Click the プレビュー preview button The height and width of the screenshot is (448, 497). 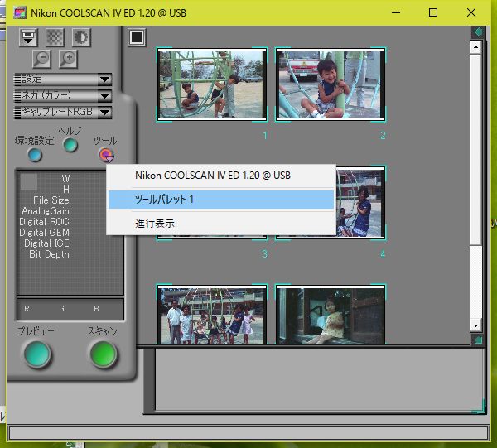point(37,354)
